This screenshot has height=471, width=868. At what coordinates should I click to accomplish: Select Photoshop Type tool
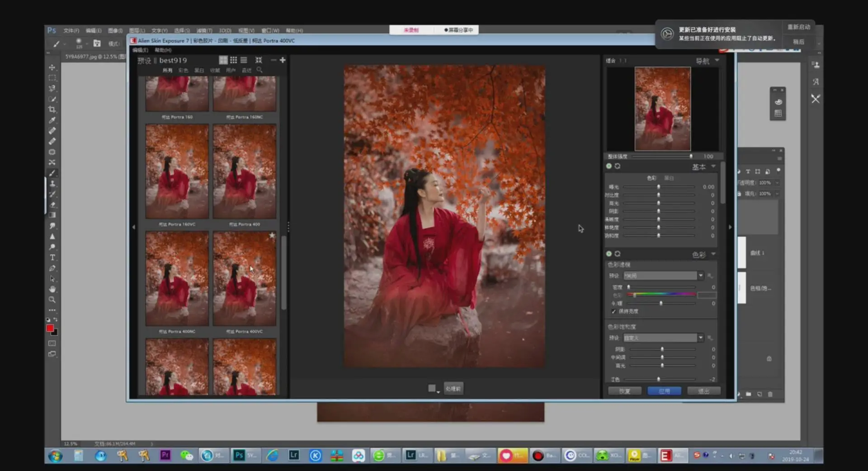click(x=52, y=257)
